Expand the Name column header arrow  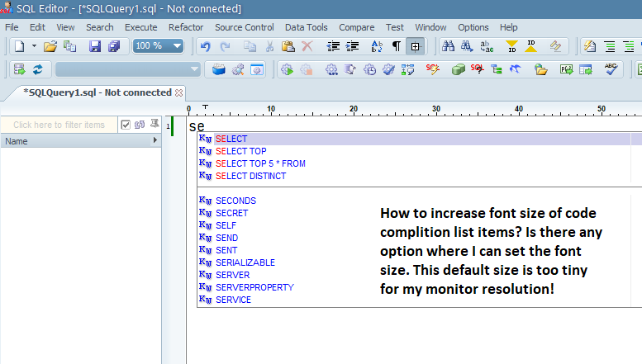click(x=155, y=140)
